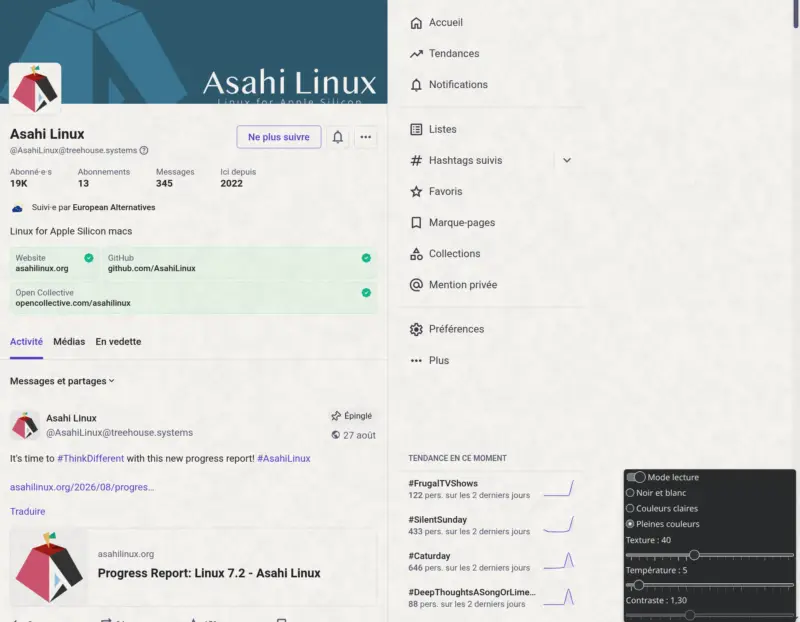This screenshot has width=800, height=622.
Task: Open Tendances in the navigation menu
Action: 454,54
